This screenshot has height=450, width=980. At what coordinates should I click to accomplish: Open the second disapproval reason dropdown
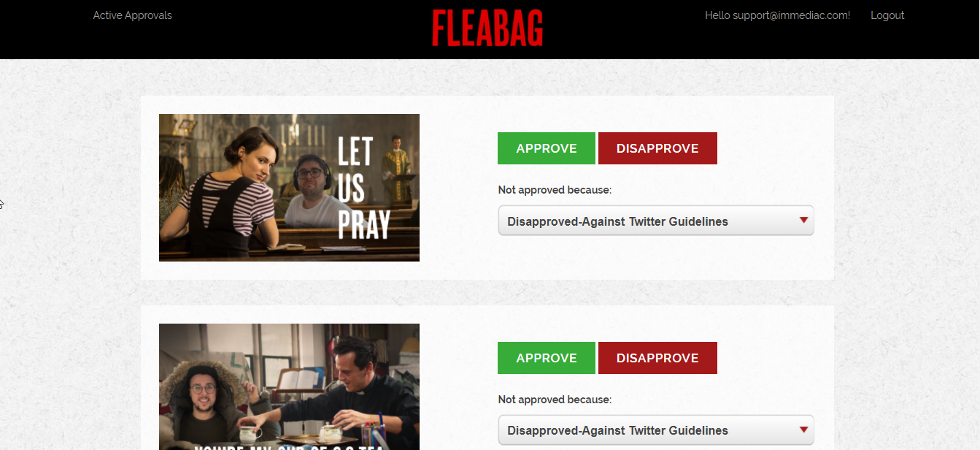(x=656, y=430)
